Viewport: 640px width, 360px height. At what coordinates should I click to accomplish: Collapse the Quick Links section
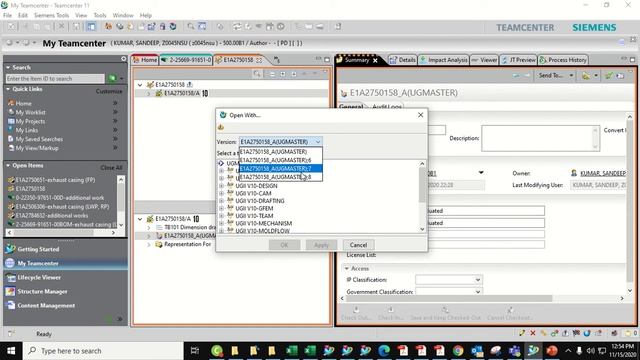(x=8, y=89)
